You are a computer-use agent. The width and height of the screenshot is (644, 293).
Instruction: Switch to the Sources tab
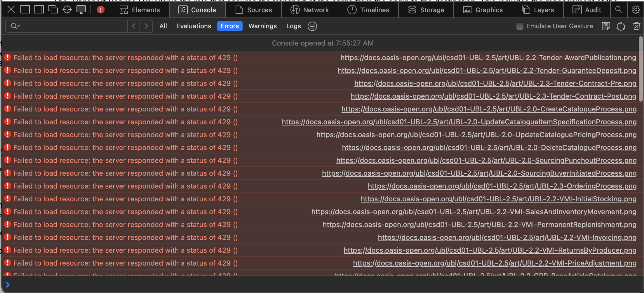click(x=253, y=10)
